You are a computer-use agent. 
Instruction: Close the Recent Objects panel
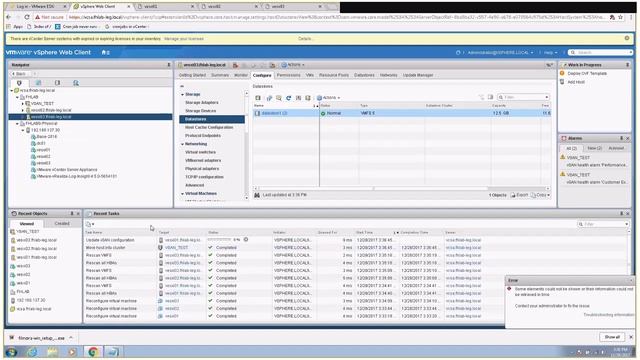pos(78,213)
